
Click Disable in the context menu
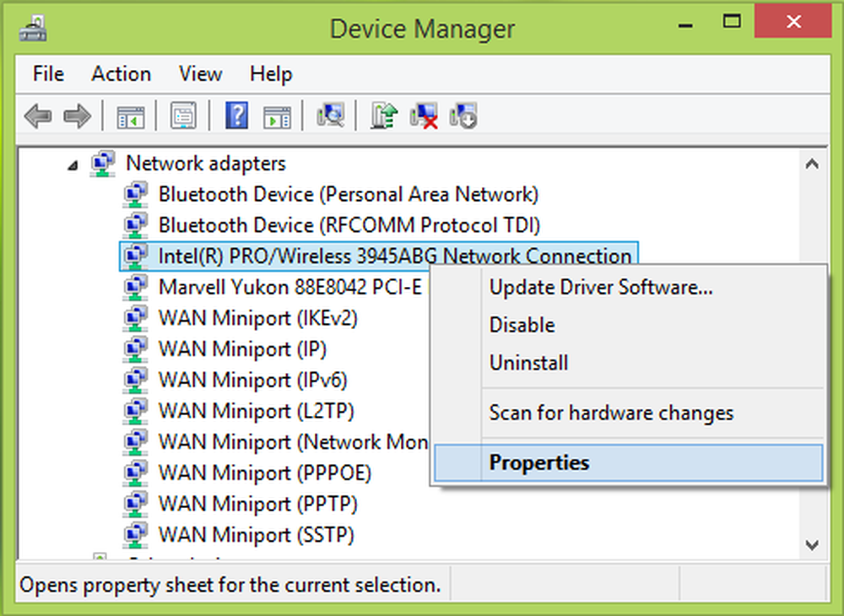pos(522,325)
